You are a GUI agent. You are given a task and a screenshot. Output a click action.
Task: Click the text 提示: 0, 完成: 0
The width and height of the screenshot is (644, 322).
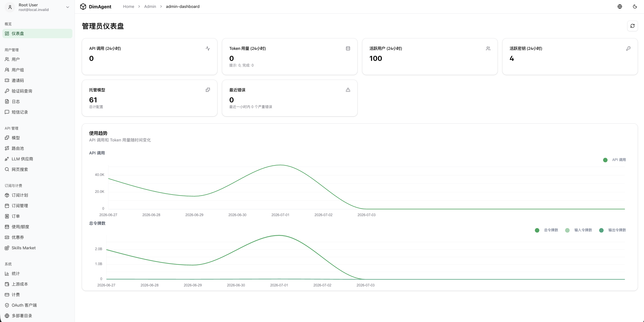pyautogui.click(x=241, y=65)
